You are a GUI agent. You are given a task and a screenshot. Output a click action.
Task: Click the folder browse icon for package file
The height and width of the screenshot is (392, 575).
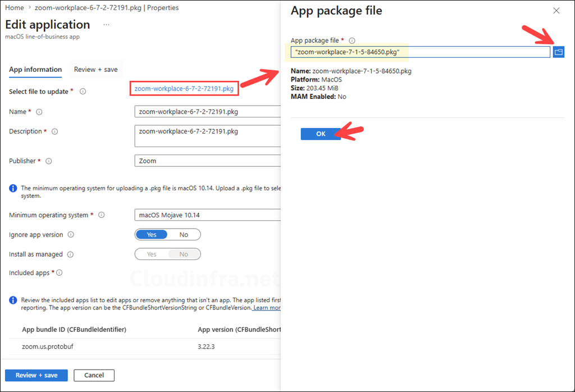click(x=559, y=52)
